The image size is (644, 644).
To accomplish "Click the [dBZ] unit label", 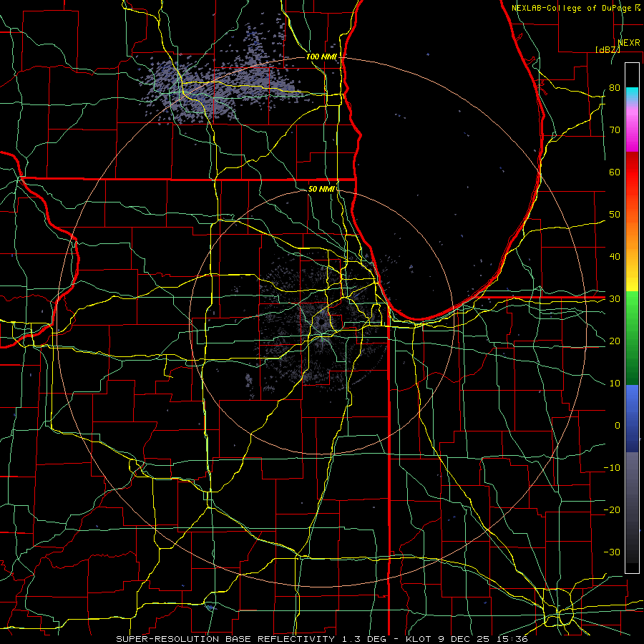I will tap(608, 49).
